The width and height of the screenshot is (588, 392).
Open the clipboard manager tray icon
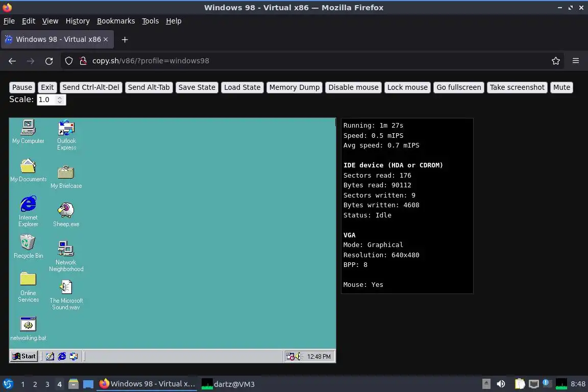[520, 384]
